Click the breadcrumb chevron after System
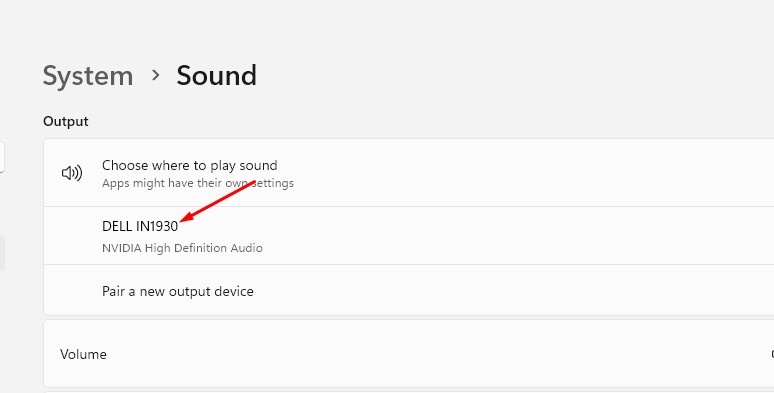774x393 pixels. pyautogui.click(x=155, y=75)
